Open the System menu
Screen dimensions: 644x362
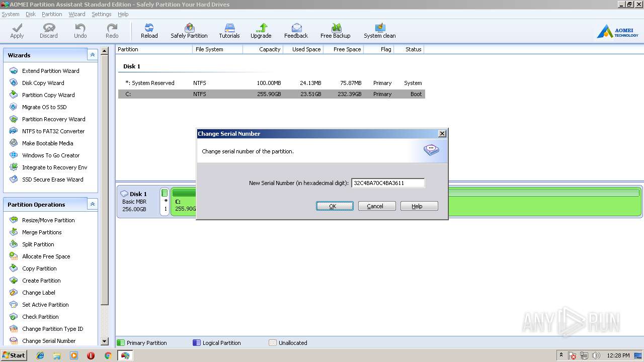(11, 14)
